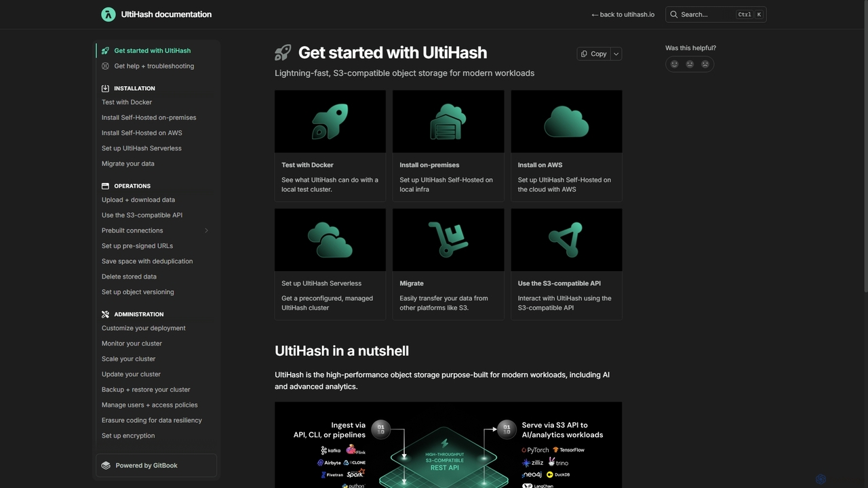Viewport: 868px width, 488px height.
Task: Click the Copy button
Action: 594,54
